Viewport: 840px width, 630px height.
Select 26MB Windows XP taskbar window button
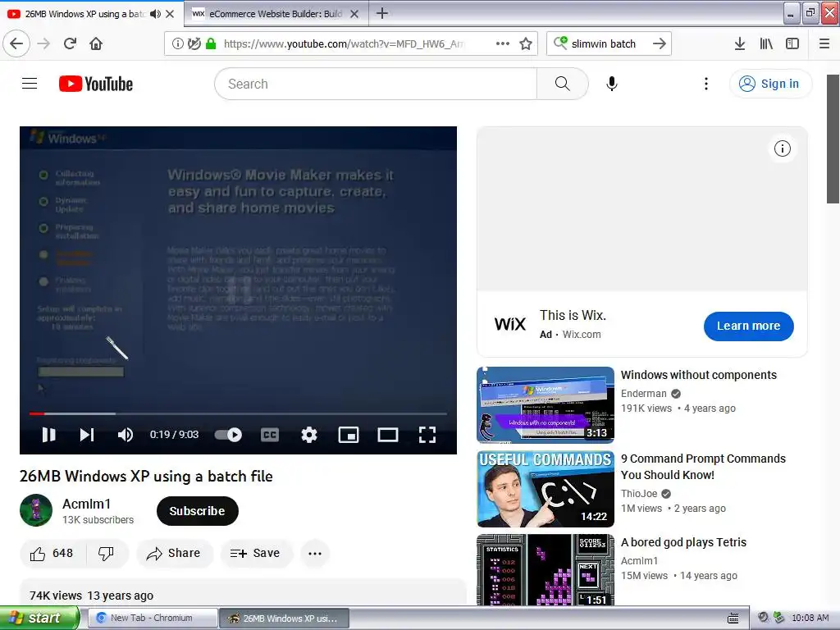(x=285, y=618)
